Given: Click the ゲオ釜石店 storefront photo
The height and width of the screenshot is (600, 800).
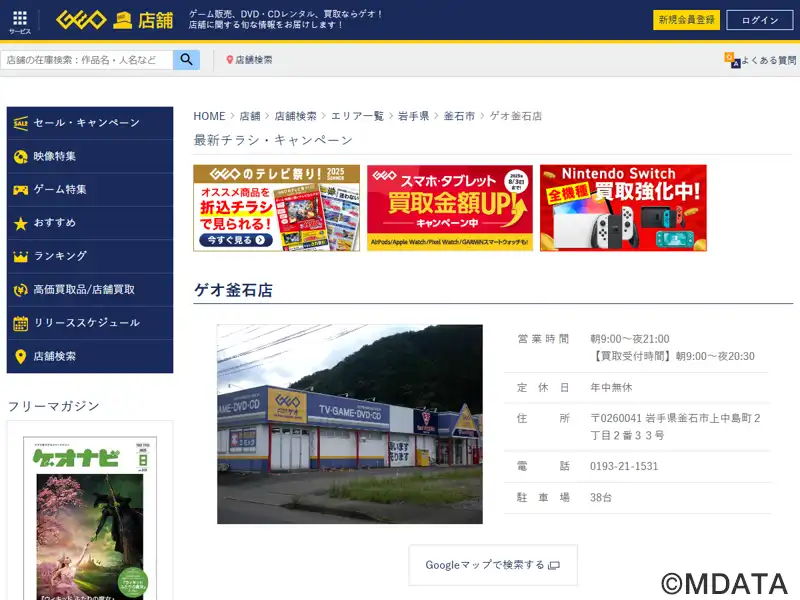Looking at the screenshot, I should [x=349, y=424].
